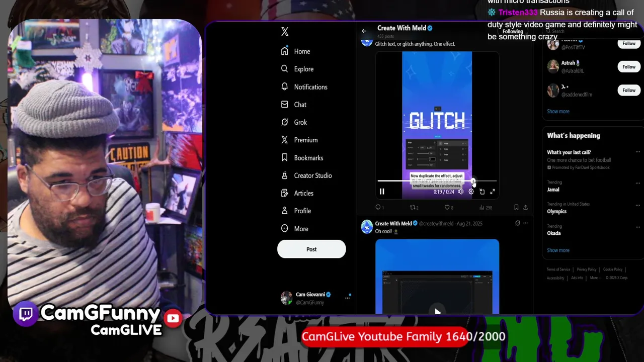Share the Glitch post
The height and width of the screenshot is (362, 644).
pyautogui.click(x=525, y=208)
